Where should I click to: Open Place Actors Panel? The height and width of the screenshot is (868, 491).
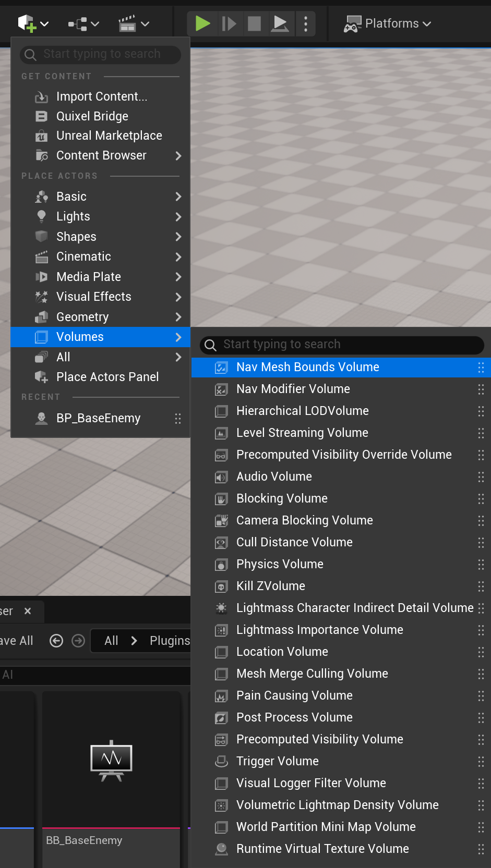click(100, 377)
